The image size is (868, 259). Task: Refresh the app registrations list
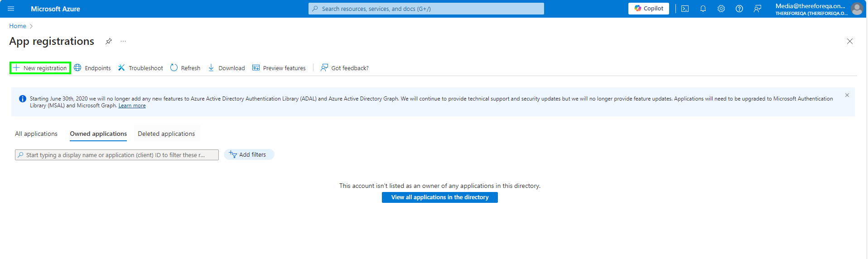pos(185,68)
